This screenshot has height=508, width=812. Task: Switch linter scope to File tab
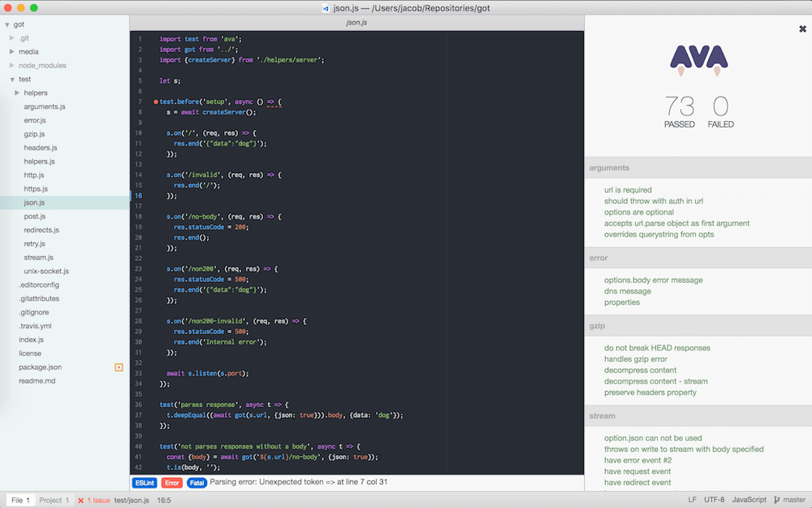pos(21,500)
